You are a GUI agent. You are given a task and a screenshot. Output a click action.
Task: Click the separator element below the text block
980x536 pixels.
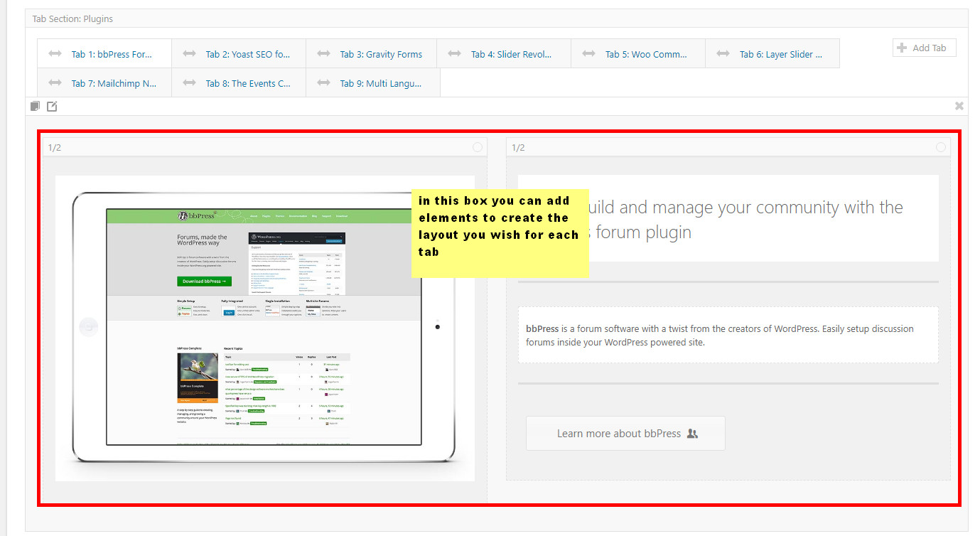coord(728,384)
